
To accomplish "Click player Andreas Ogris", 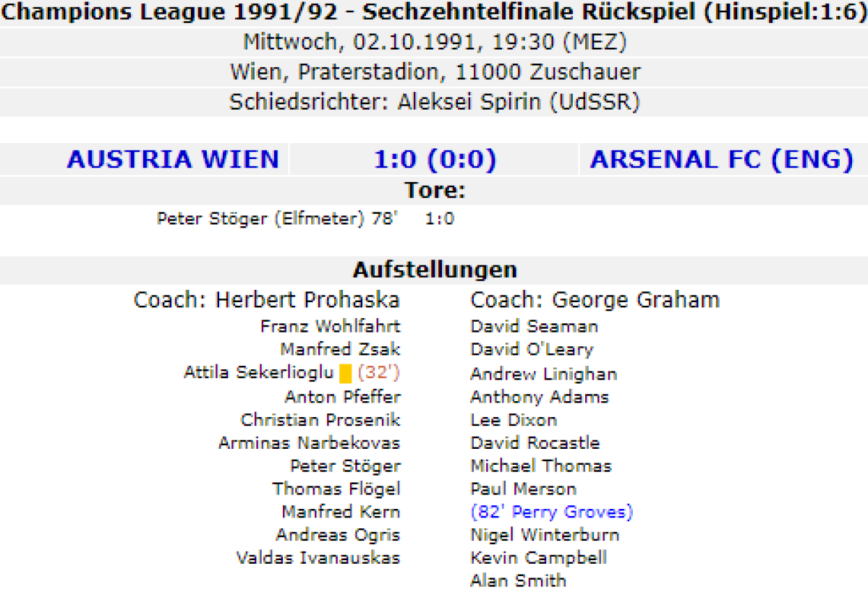I will pyautogui.click(x=338, y=535).
